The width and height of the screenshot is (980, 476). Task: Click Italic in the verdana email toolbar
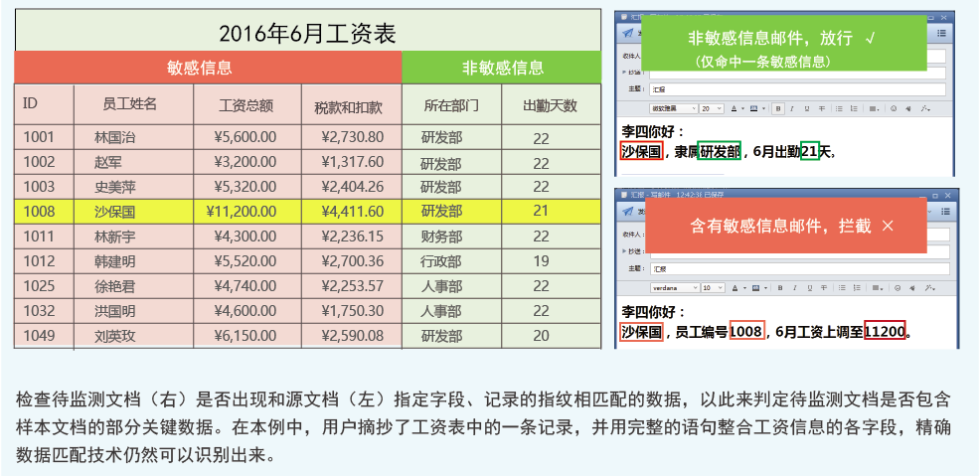coord(794,287)
